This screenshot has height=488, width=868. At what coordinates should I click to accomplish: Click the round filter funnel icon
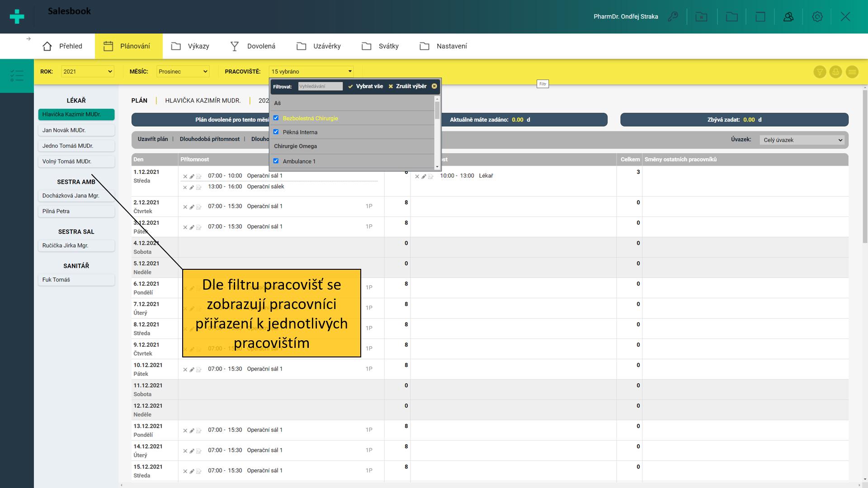pyautogui.click(x=820, y=72)
